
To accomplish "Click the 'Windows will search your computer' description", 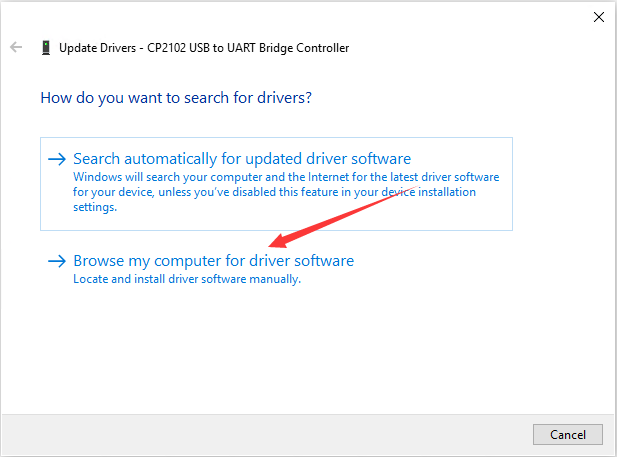I will point(286,192).
